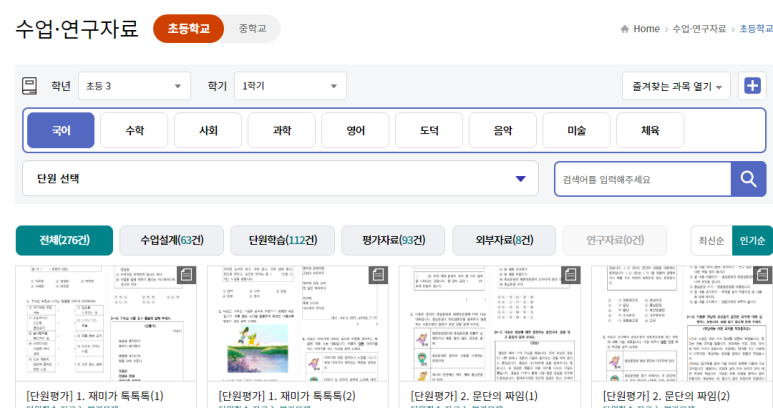The height and width of the screenshot is (408, 773).
Task: Click the magnifier search button
Action: coord(748,179)
